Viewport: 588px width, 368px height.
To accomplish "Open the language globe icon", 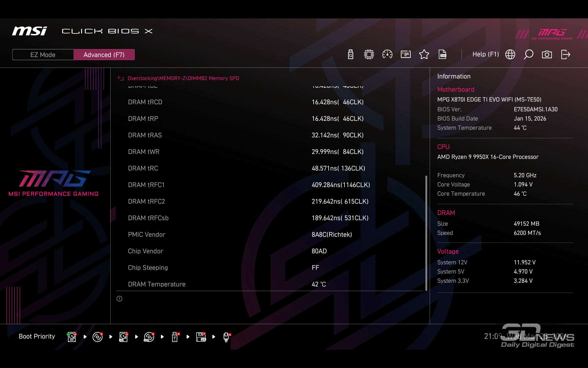I will 510,55.
